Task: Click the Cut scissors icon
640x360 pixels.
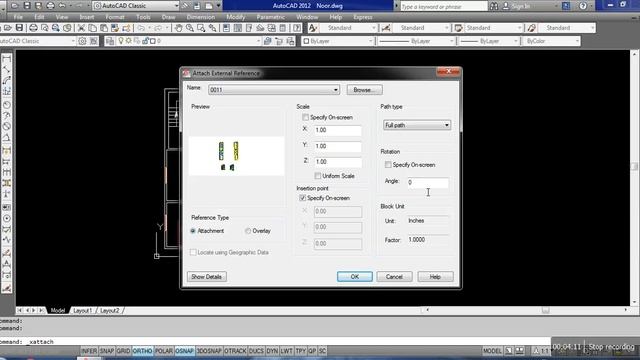Action: coord(81,28)
